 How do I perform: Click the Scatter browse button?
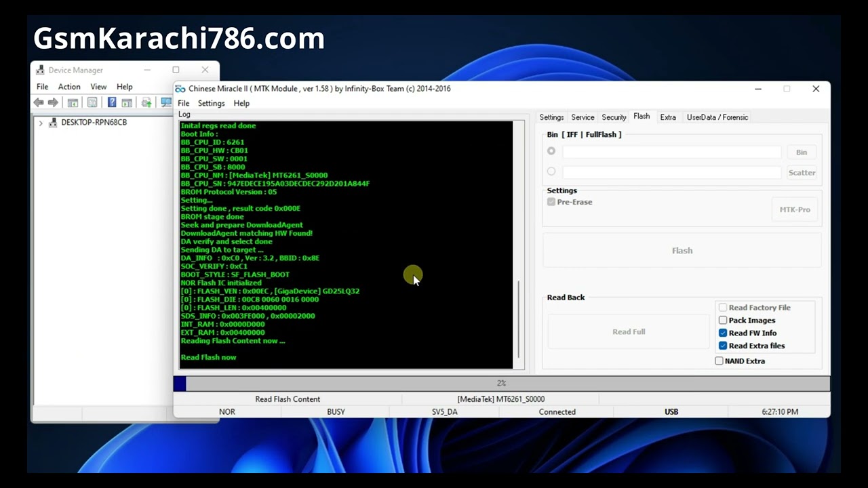tap(802, 173)
